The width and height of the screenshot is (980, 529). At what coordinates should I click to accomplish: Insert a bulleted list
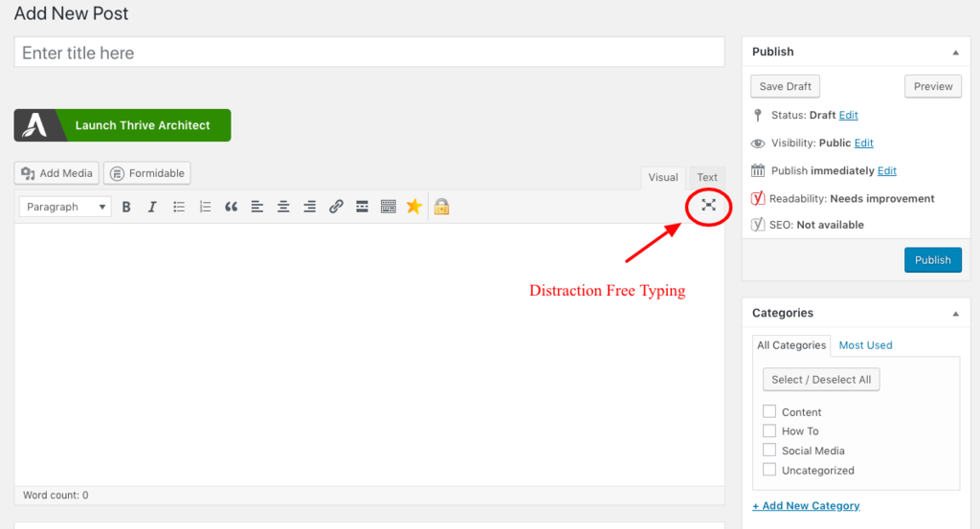tap(179, 207)
